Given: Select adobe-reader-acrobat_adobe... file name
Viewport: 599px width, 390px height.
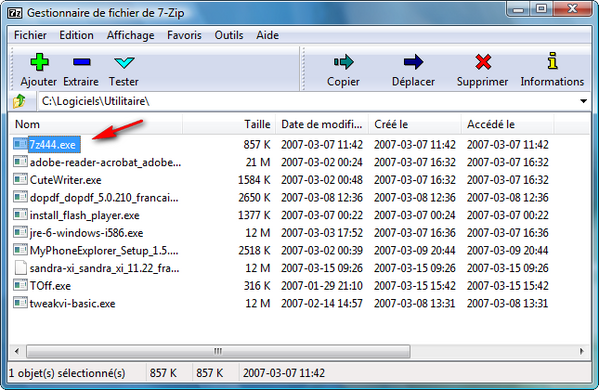Looking at the screenshot, I should pos(105,162).
